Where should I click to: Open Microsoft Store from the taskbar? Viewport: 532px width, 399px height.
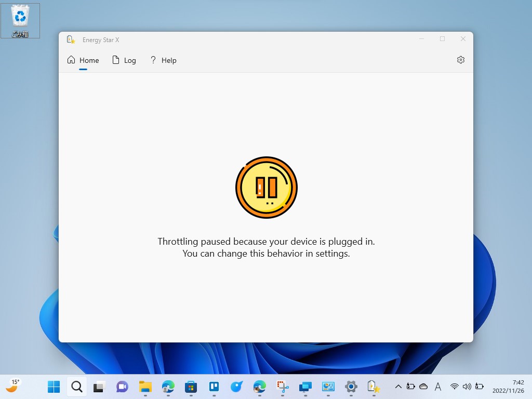(191, 387)
